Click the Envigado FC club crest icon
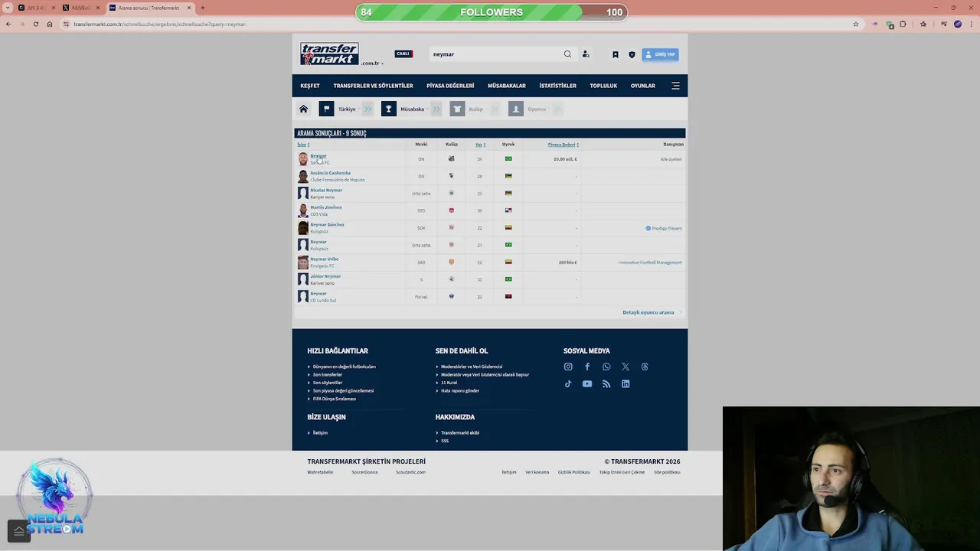 pos(451,262)
